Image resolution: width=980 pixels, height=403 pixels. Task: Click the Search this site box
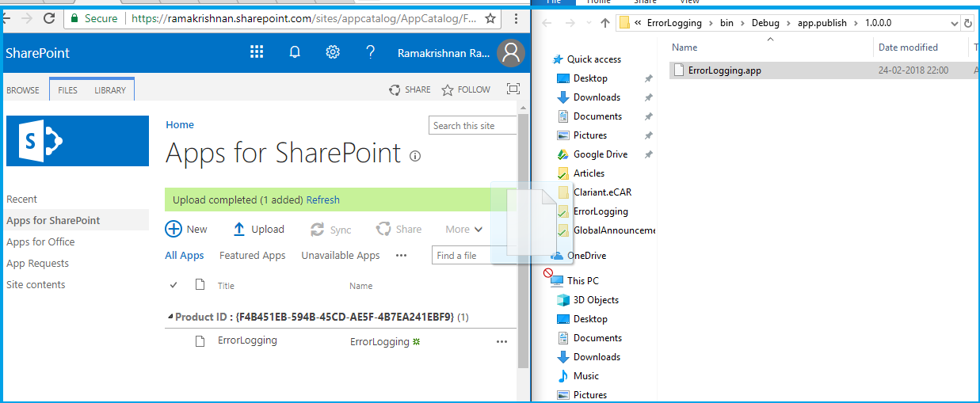point(473,125)
